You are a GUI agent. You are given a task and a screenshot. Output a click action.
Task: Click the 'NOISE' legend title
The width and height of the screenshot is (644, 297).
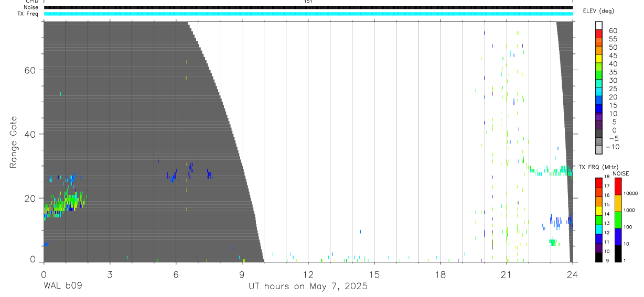pos(620,173)
